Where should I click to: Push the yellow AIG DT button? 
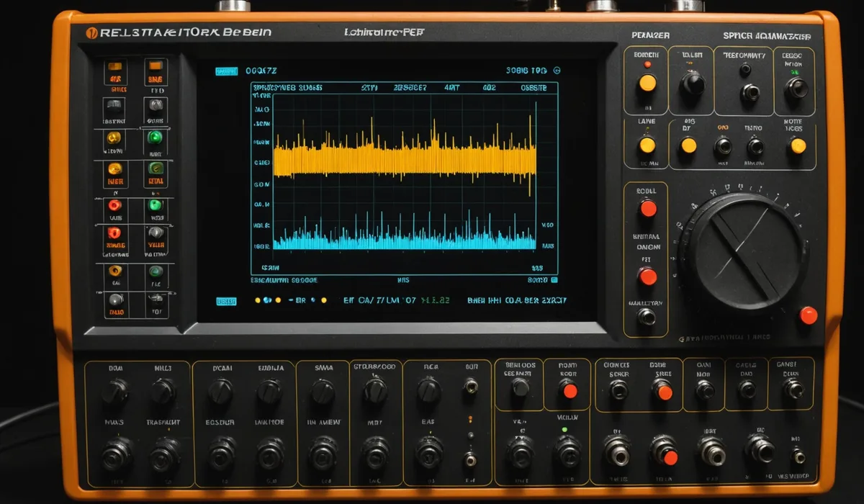689,145
